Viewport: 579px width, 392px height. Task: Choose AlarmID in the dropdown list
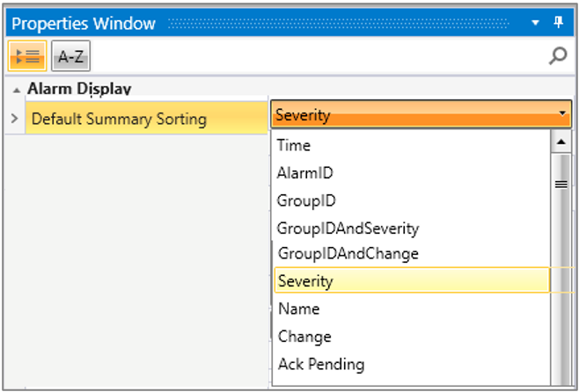click(304, 173)
